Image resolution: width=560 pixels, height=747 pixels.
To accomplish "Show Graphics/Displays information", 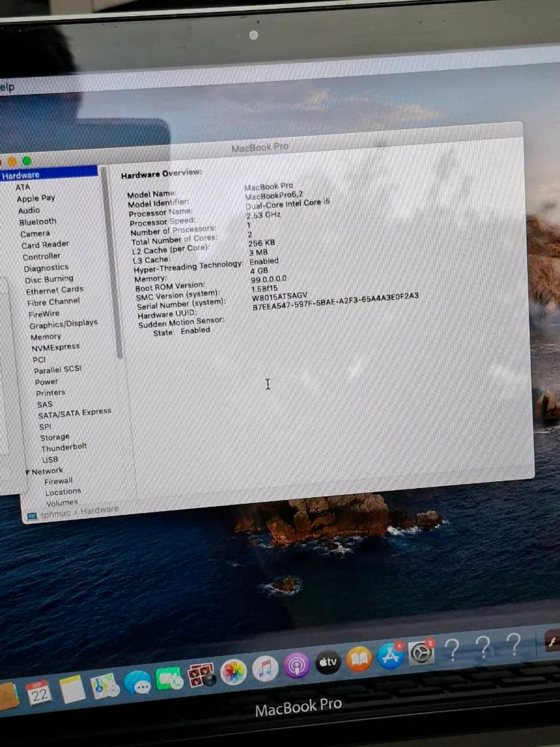I will click(x=63, y=324).
